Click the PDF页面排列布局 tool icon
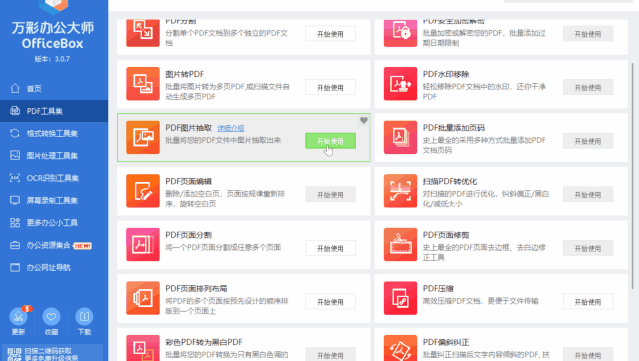 [143, 298]
